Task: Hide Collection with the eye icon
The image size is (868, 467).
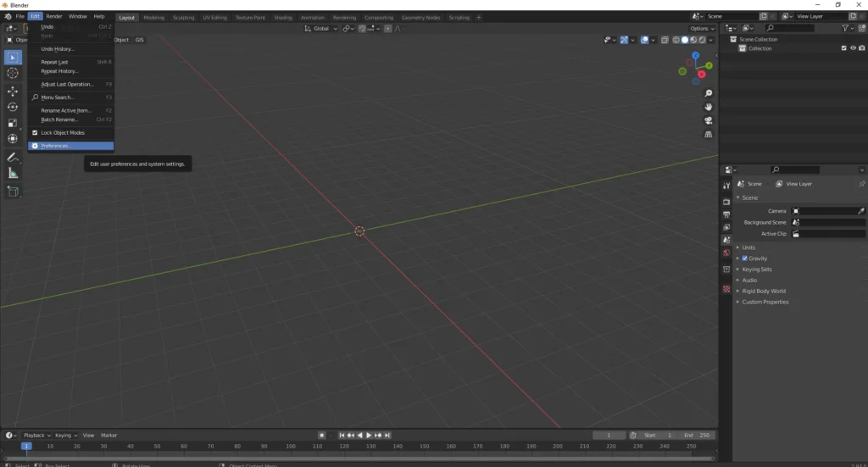Action: (853, 48)
